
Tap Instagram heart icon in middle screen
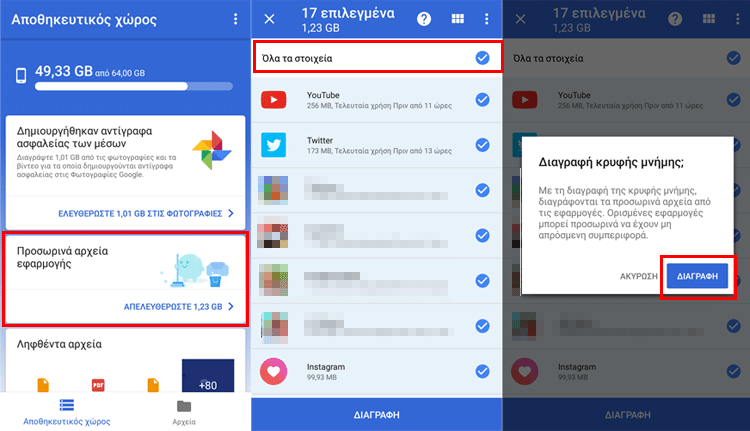pos(274,371)
